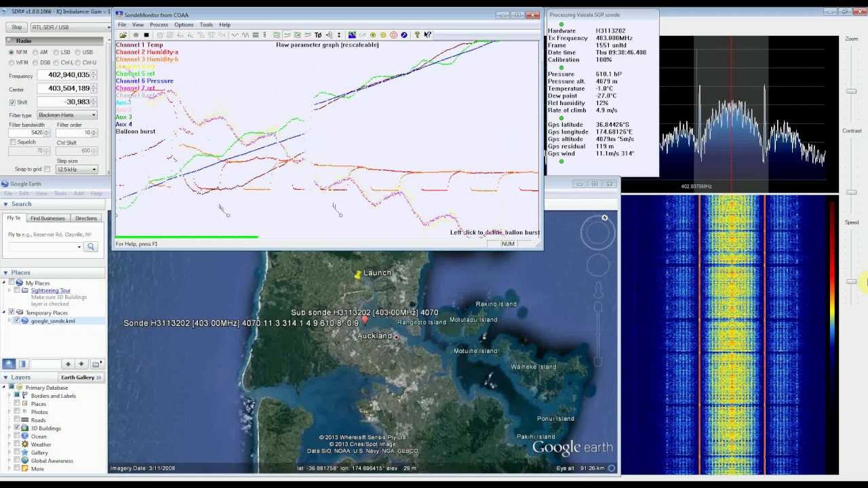
Task: Click the black stop square in SondeMonitor toolbar
Action: [x=146, y=35]
